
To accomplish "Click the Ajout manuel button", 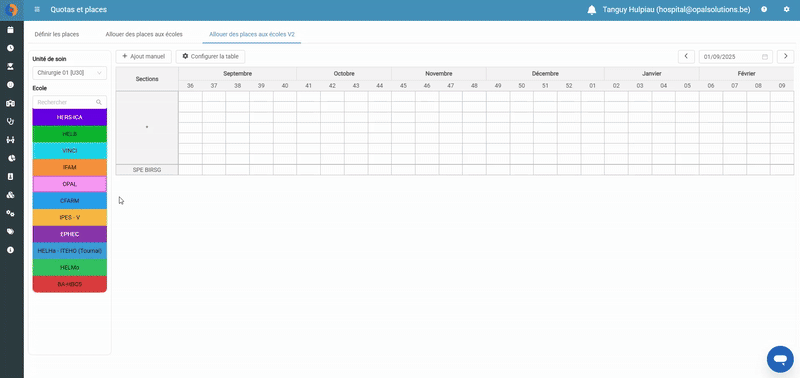I will [143, 56].
